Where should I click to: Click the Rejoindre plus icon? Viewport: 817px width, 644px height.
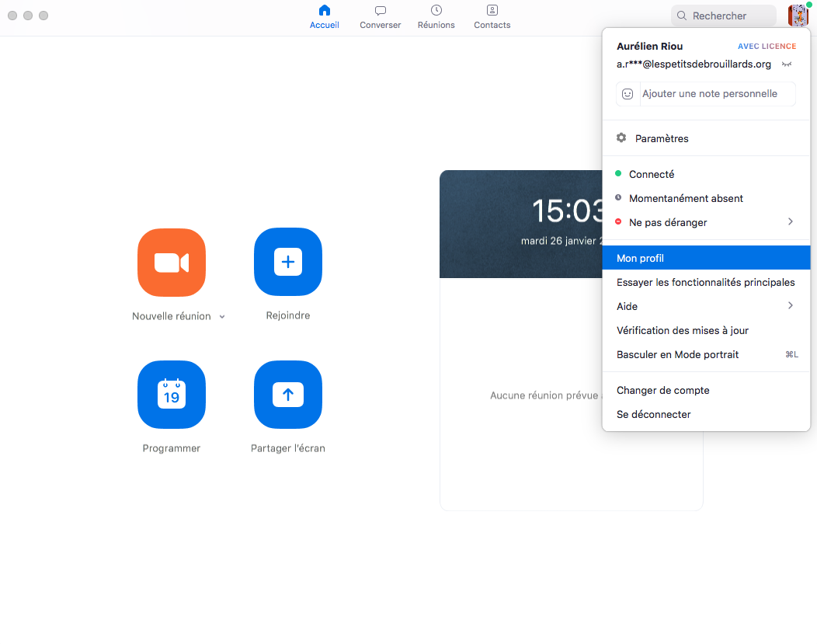click(x=287, y=263)
